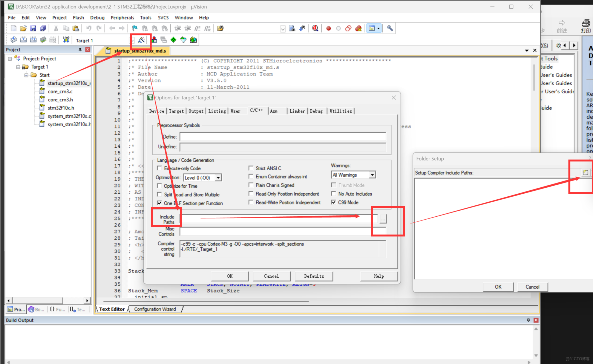Open the Configure wrench icon in toolbar
The image size is (593, 364).
tap(390, 28)
